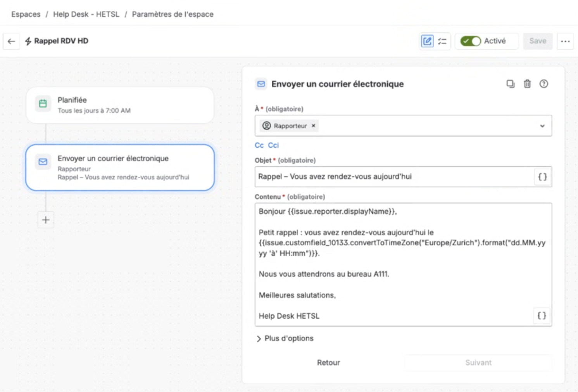This screenshot has width=578, height=392.
Task: Add a new component with plus button
Action: [46, 220]
